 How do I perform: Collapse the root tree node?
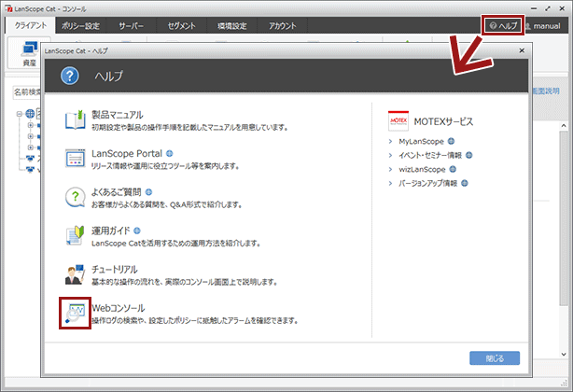(x=19, y=114)
